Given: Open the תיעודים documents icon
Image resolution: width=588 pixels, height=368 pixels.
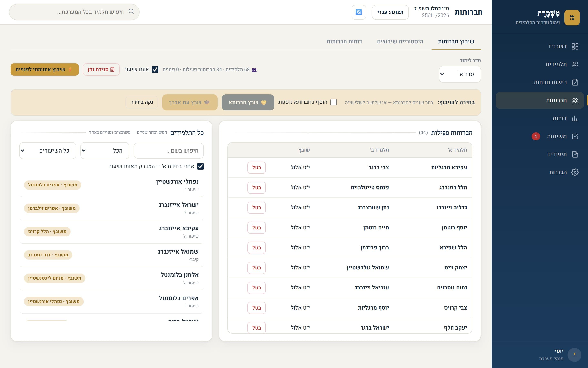Looking at the screenshot, I should pos(575,154).
